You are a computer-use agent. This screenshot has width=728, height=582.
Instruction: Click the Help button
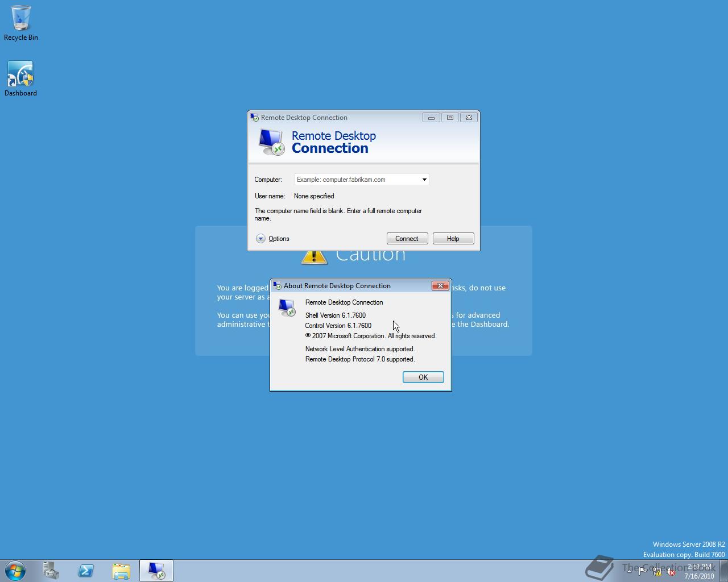453,239
